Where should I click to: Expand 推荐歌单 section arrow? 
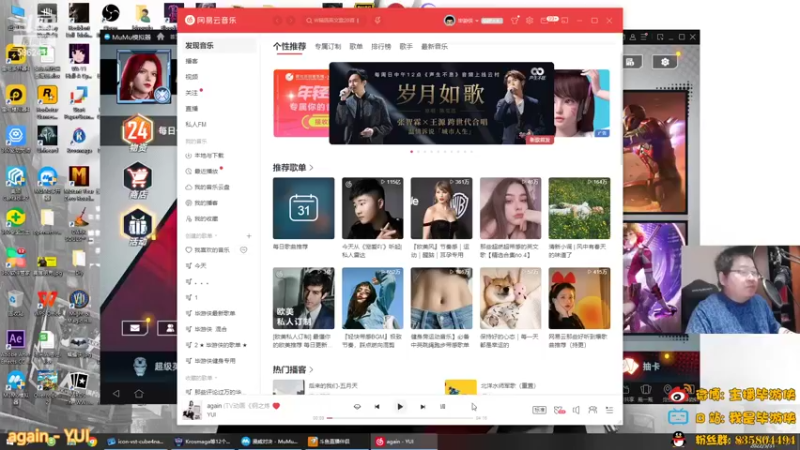pos(311,167)
